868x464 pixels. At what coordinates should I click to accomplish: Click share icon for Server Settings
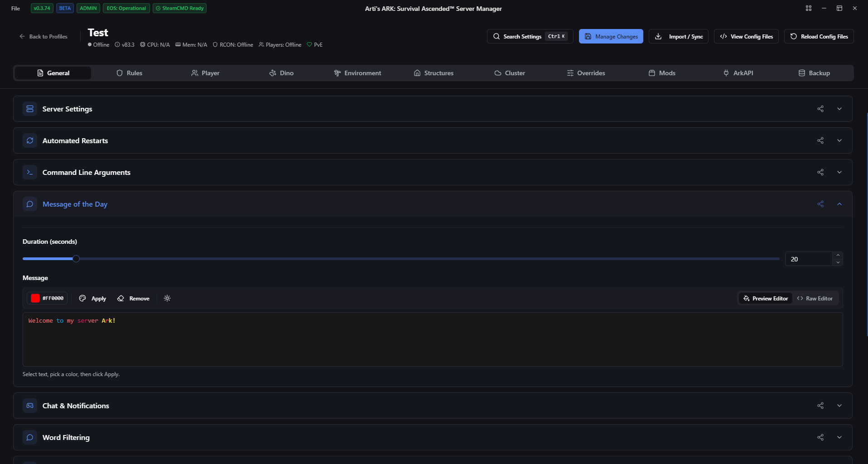tap(820, 109)
